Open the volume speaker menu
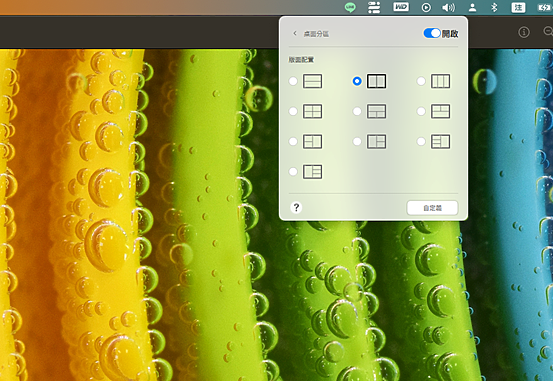The image size is (553, 381). point(448,7)
